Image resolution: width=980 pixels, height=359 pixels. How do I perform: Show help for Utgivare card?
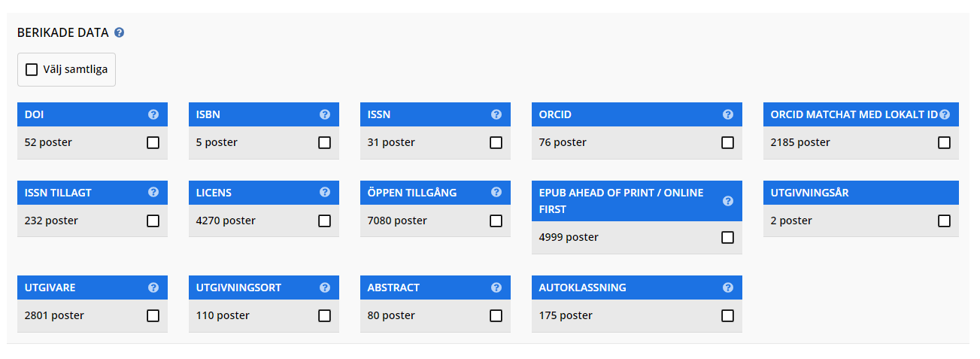tap(153, 288)
